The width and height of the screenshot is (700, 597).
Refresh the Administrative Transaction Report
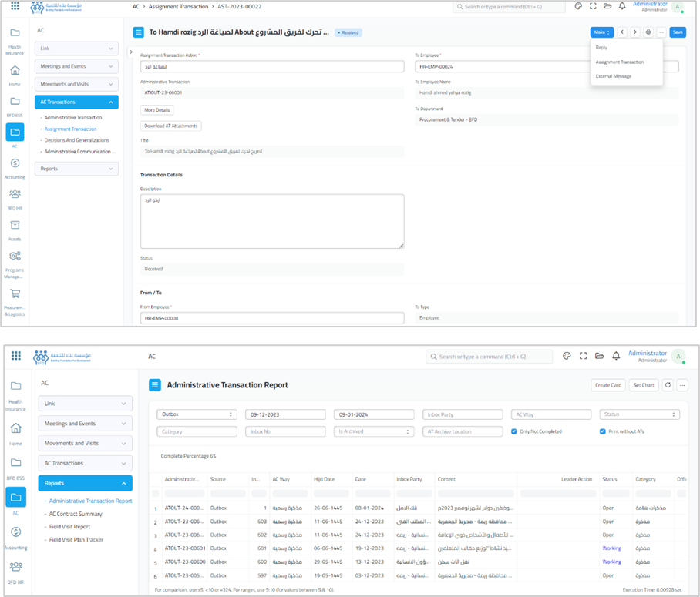coord(668,385)
